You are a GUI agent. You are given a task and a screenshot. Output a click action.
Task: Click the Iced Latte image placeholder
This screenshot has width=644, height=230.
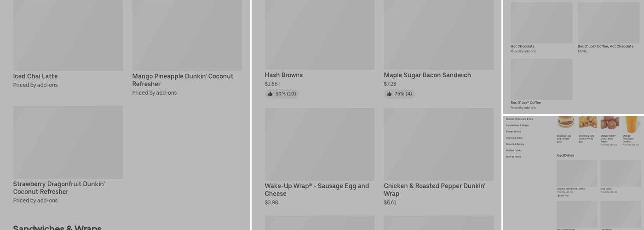pos(621,173)
